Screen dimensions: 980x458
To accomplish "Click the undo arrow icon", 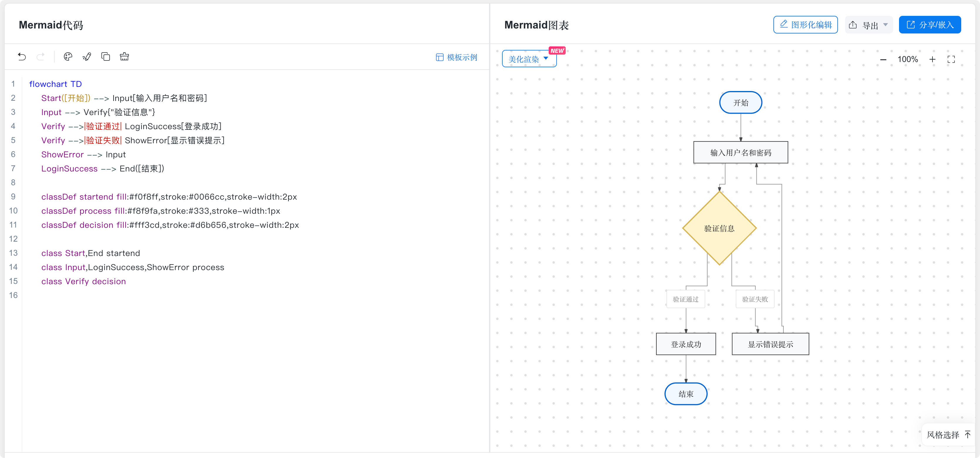I will pyautogui.click(x=22, y=57).
